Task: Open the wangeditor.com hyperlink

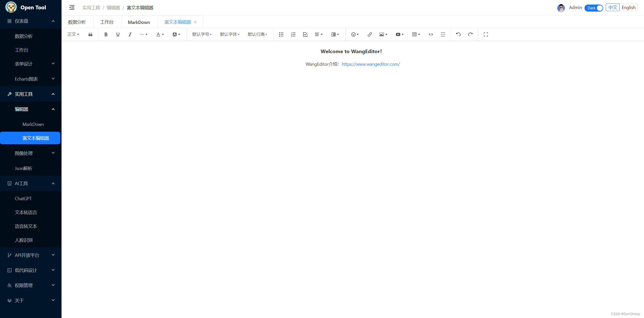Action: tap(371, 64)
